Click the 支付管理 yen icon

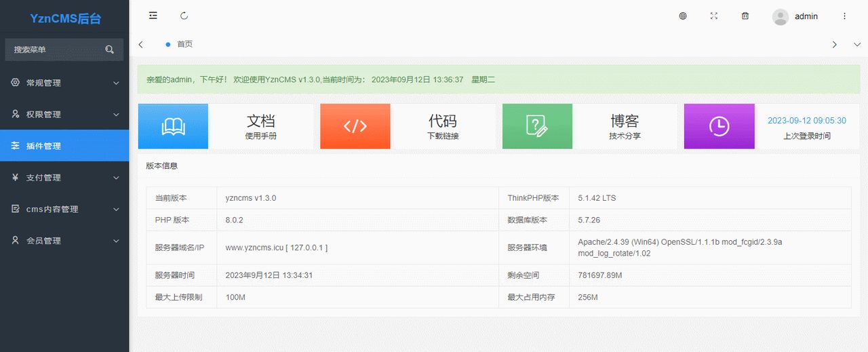(x=16, y=177)
